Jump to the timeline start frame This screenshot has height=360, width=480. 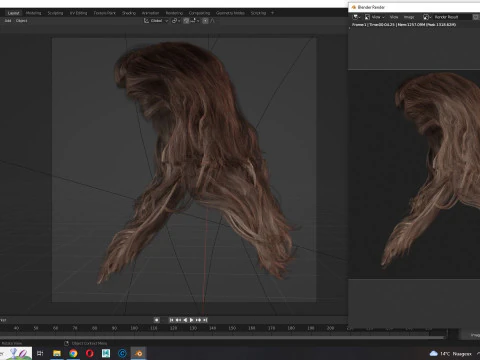[171, 320]
